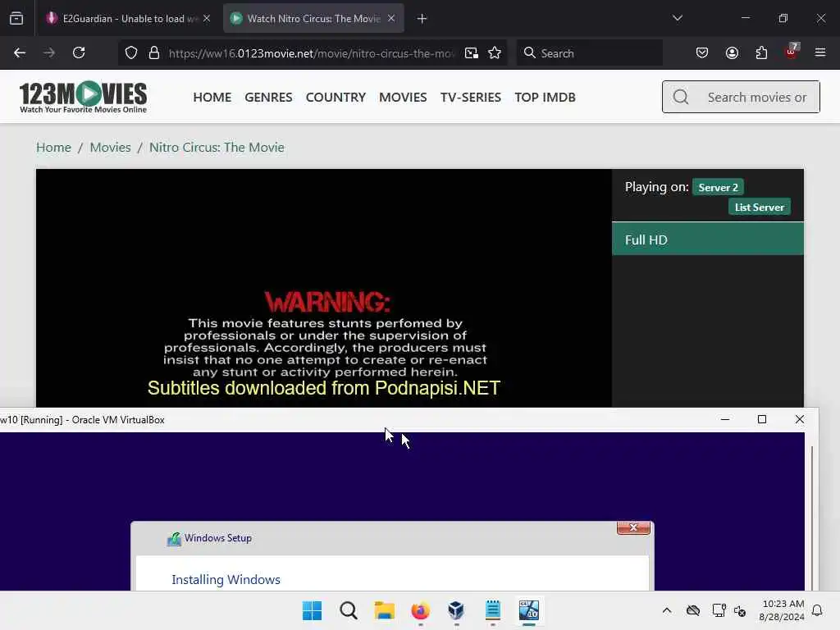840x630 pixels.
Task: Follow the Home breadcrumb link
Action: tap(53, 148)
